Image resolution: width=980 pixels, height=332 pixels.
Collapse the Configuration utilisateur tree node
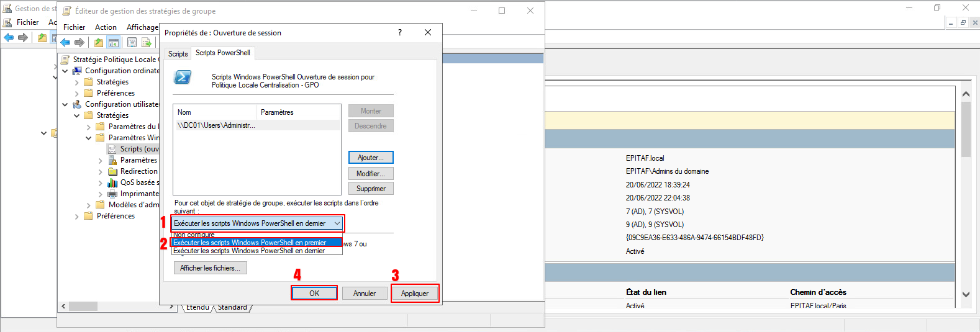pos(65,104)
